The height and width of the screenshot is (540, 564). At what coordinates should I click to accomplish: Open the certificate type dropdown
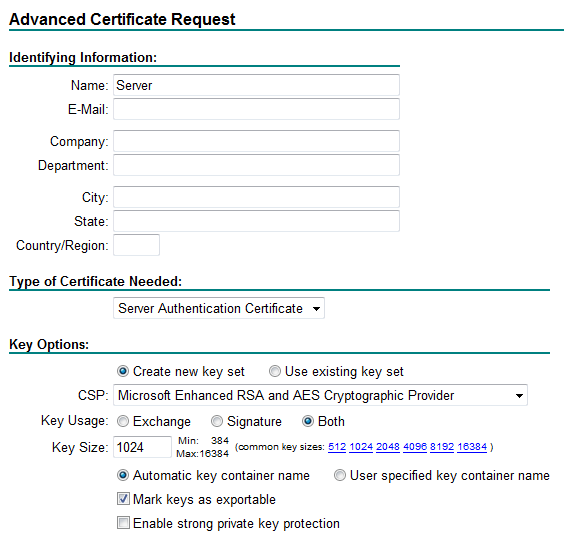point(219,308)
